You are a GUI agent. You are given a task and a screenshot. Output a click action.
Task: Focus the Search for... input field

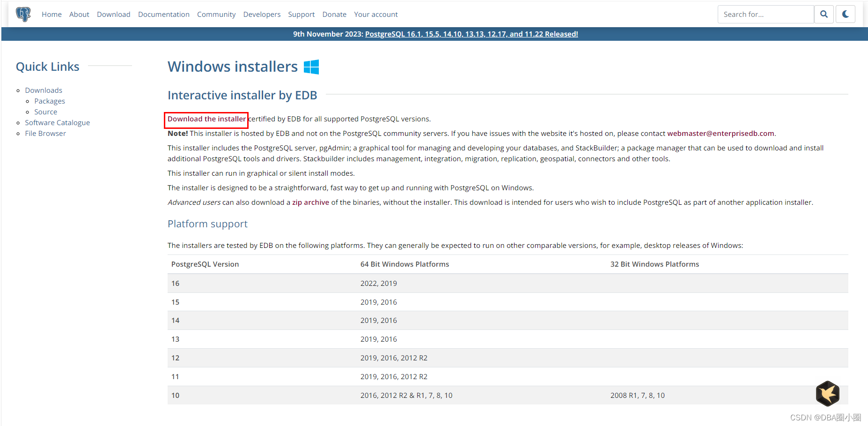click(x=766, y=14)
